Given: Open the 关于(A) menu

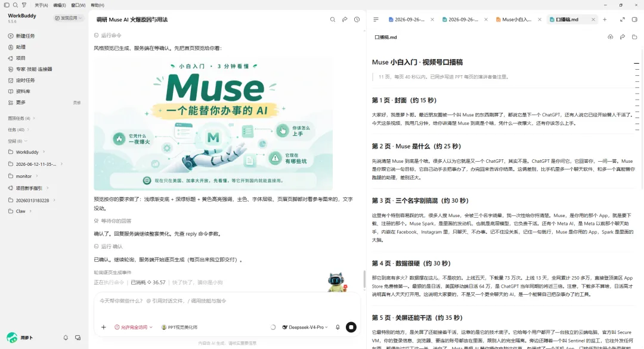Looking at the screenshot, I should pyautogui.click(x=41, y=5).
